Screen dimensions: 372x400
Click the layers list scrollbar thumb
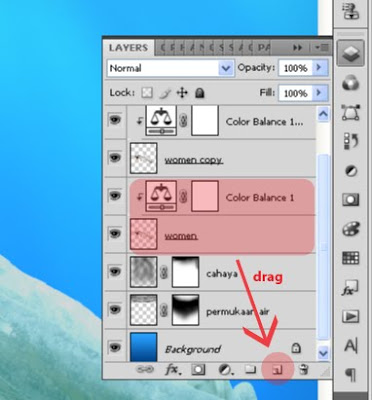(x=323, y=246)
